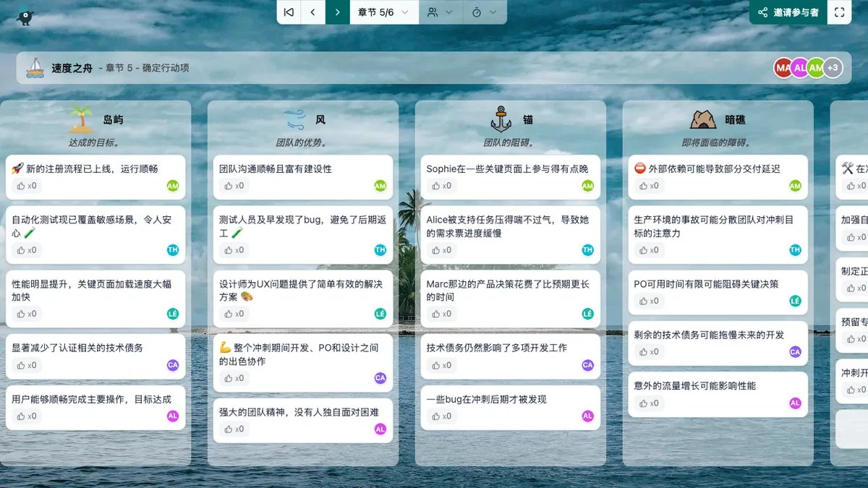This screenshot has width=868, height=488.
Task: Show the +3 additional participants
Action: click(x=833, y=68)
